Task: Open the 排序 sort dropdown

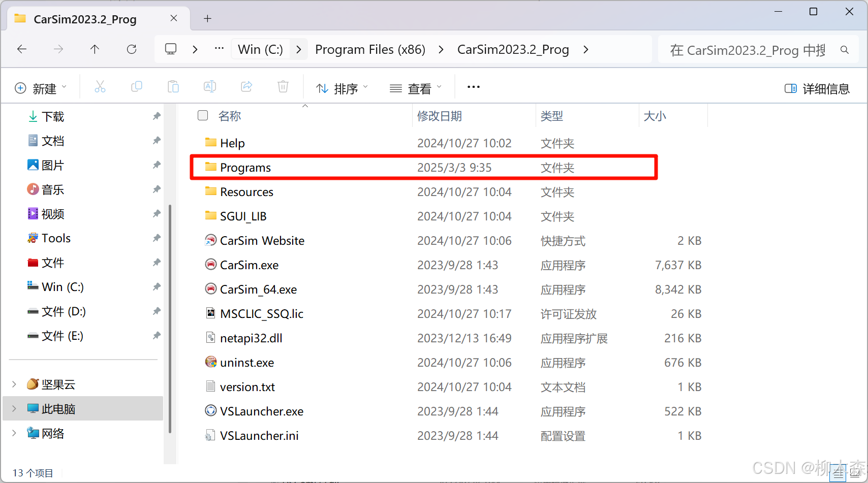Action: pyautogui.click(x=342, y=88)
